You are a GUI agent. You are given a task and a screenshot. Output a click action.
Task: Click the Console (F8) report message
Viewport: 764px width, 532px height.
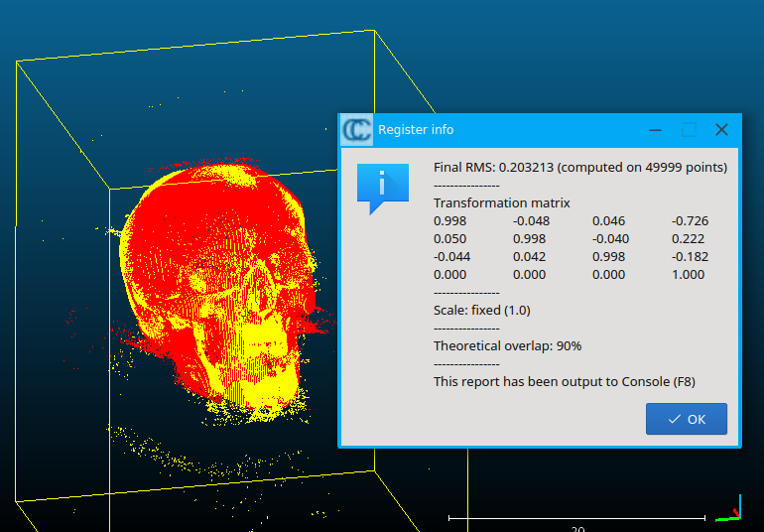pos(564,381)
